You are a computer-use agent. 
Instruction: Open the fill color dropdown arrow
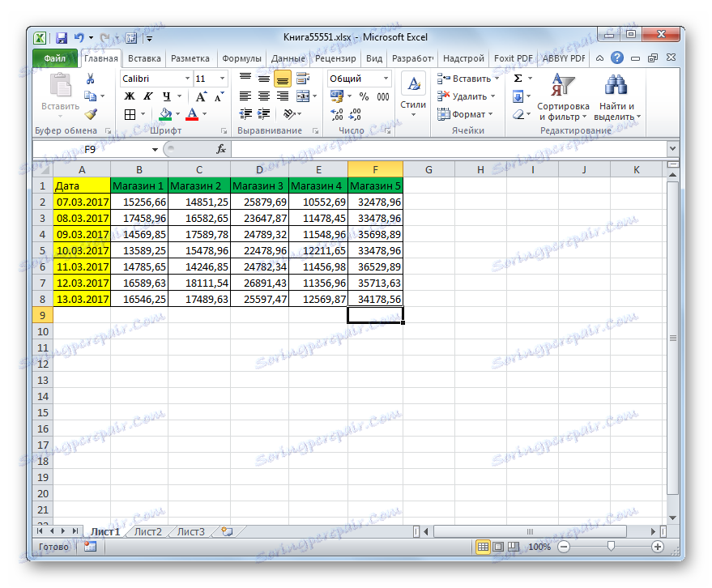coord(179,113)
